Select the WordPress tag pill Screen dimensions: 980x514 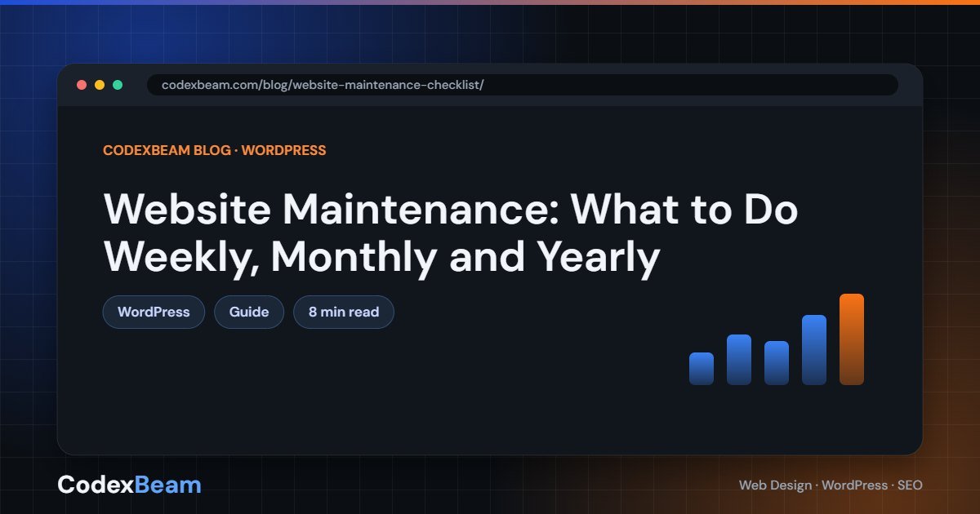(x=154, y=312)
